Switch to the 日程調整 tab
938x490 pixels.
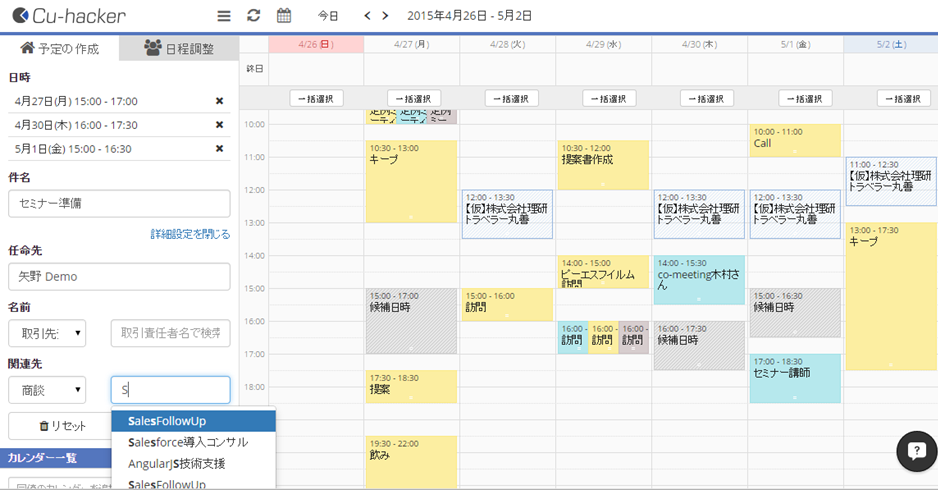tap(179, 48)
